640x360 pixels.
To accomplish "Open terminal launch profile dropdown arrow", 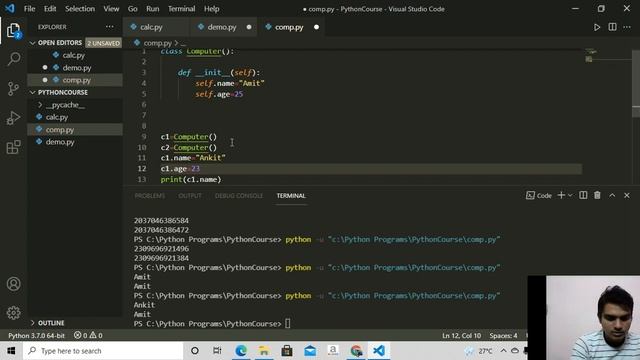I will tap(570, 196).
